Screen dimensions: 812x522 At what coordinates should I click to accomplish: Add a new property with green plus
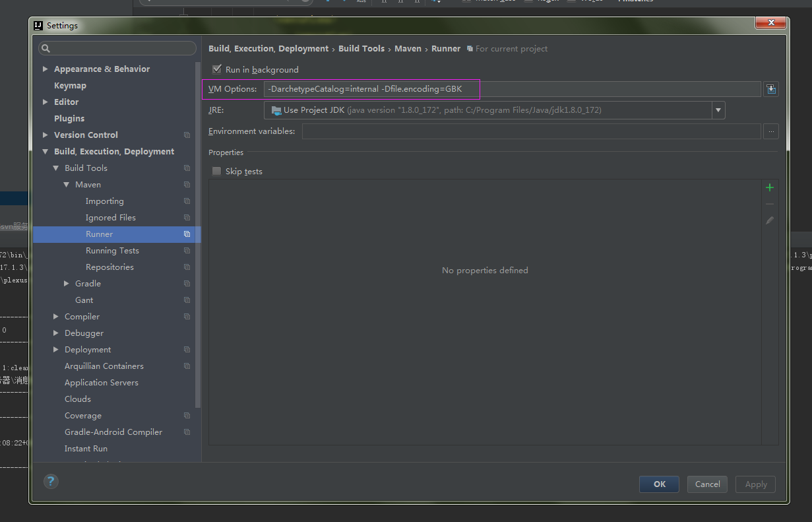pos(769,187)
